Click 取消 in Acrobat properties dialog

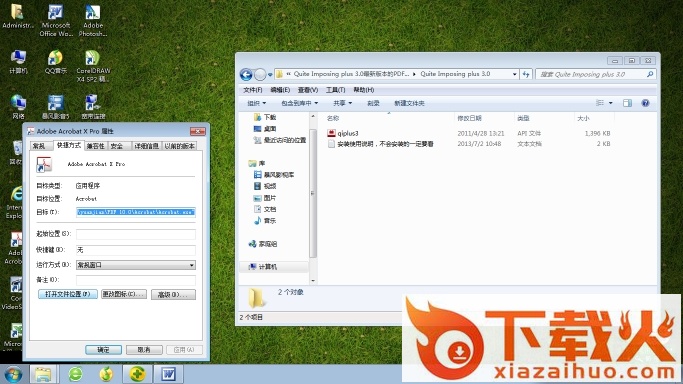click(144, 350)
